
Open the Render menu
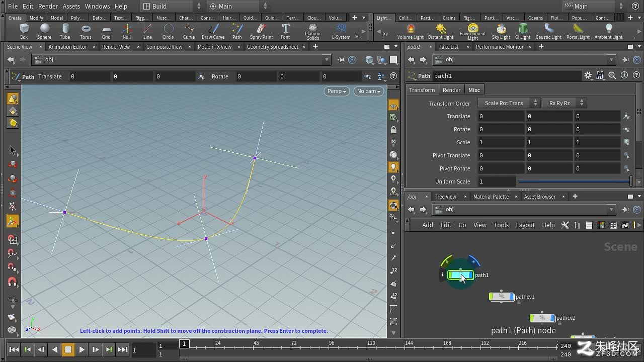(x=48, y=6)
